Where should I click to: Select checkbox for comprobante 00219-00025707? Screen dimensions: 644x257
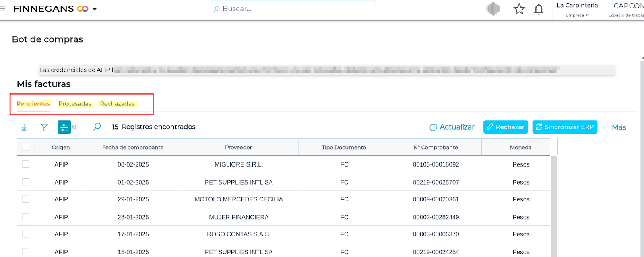coord(26,182)
